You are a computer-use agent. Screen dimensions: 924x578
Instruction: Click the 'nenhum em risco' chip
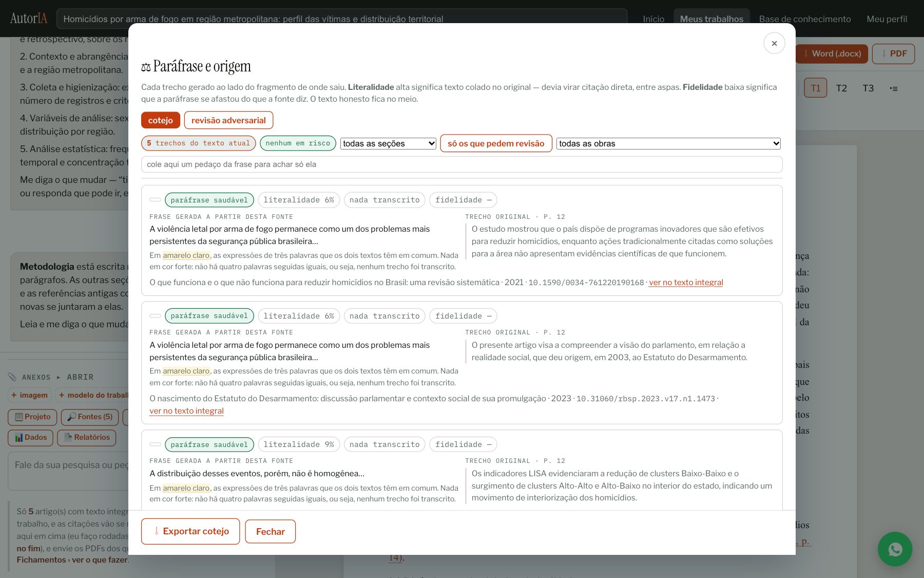pos(298,143)
